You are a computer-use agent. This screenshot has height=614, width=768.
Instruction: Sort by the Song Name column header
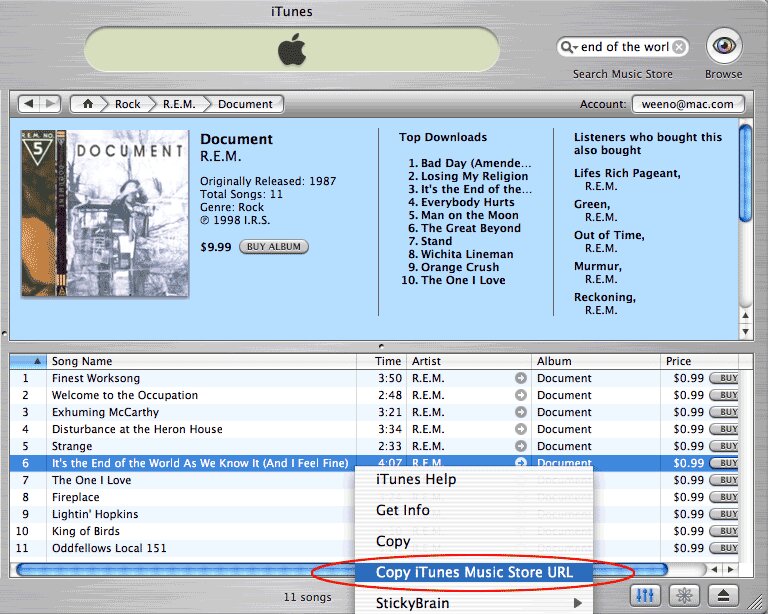click(201, 361)
